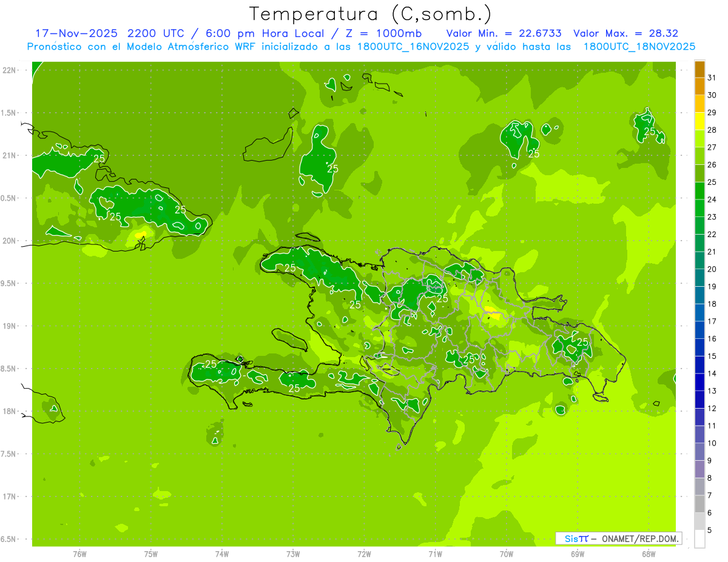The image size is (728, 562).
Task: Click the '71W' longitude label
Action: click(435, 554)
